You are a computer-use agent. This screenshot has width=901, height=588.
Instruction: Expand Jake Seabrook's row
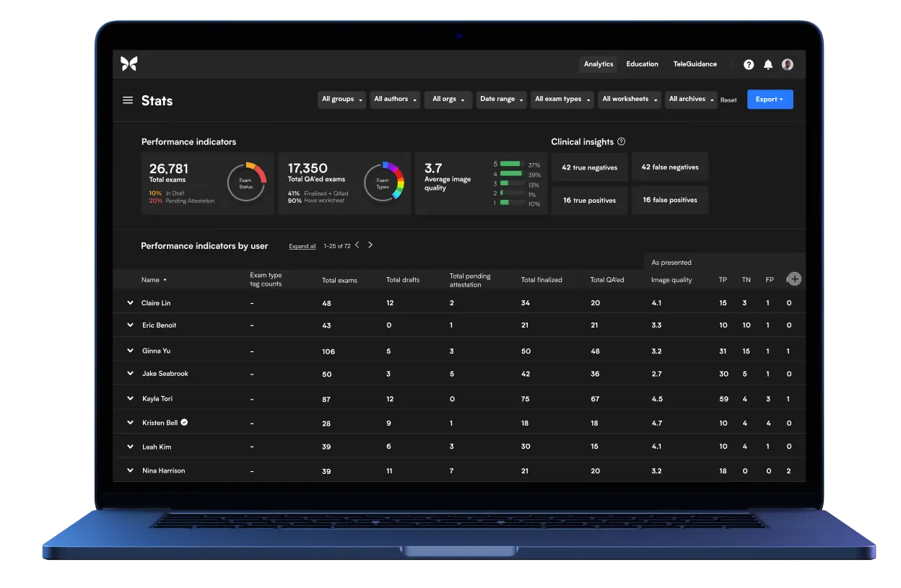[x=131, y=374]
